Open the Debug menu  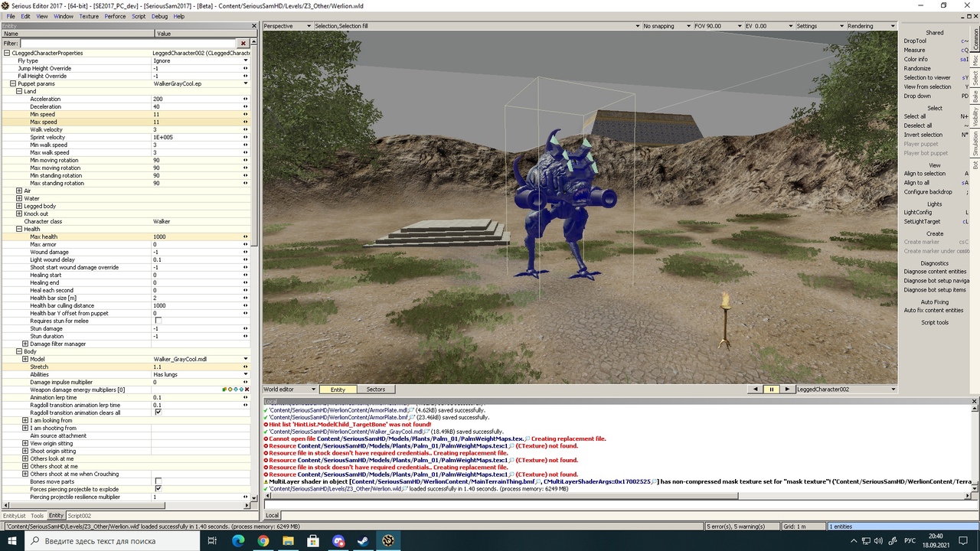tap(159, 16)
